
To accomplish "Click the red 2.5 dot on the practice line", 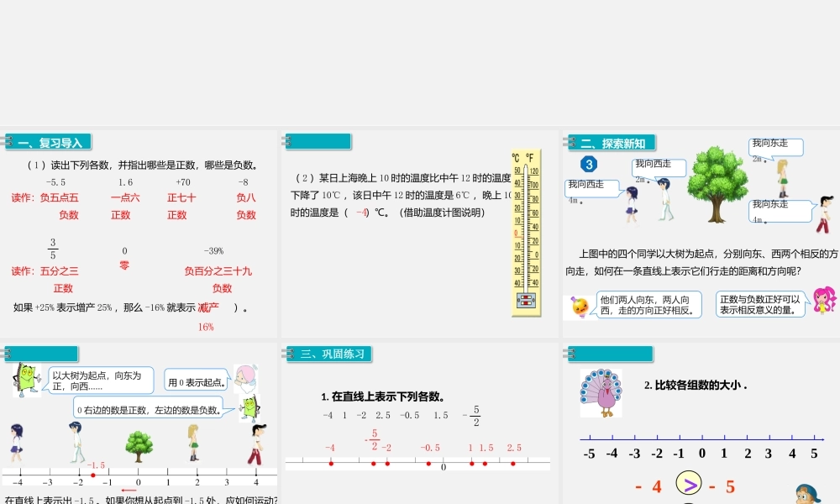I will click(x=512, y=463).
